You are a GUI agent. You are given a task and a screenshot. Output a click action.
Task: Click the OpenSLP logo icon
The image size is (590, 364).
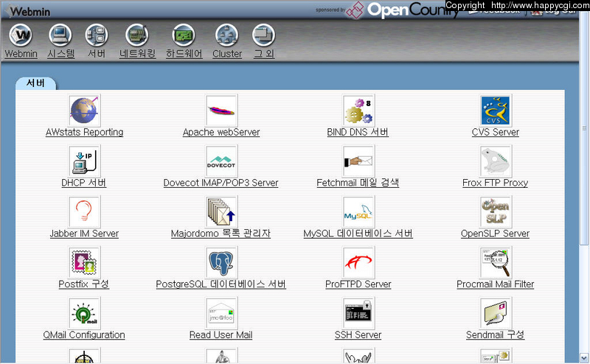coord(496,211)
